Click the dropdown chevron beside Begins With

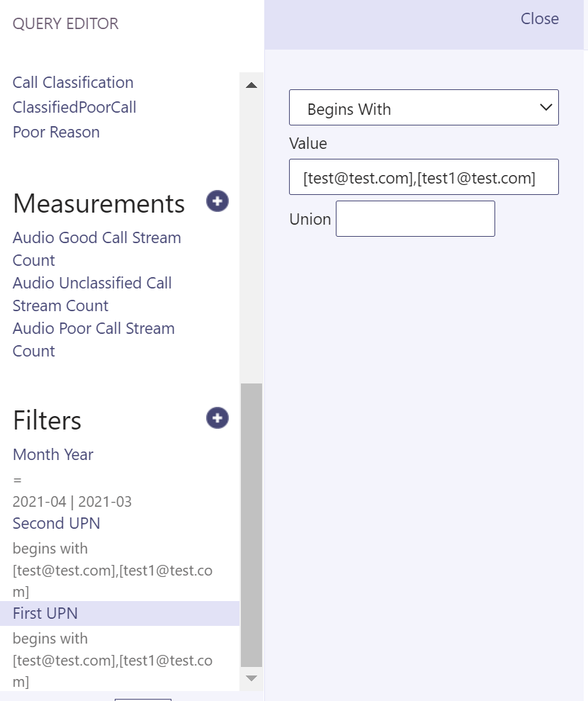tap(545, 107)
